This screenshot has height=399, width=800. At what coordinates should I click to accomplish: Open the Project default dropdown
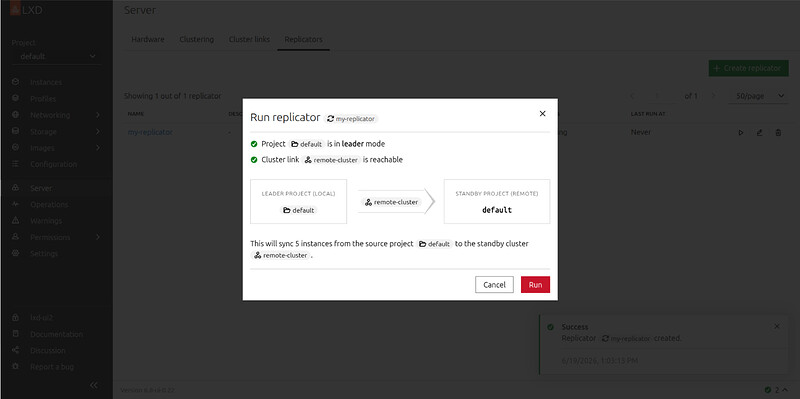56,57
